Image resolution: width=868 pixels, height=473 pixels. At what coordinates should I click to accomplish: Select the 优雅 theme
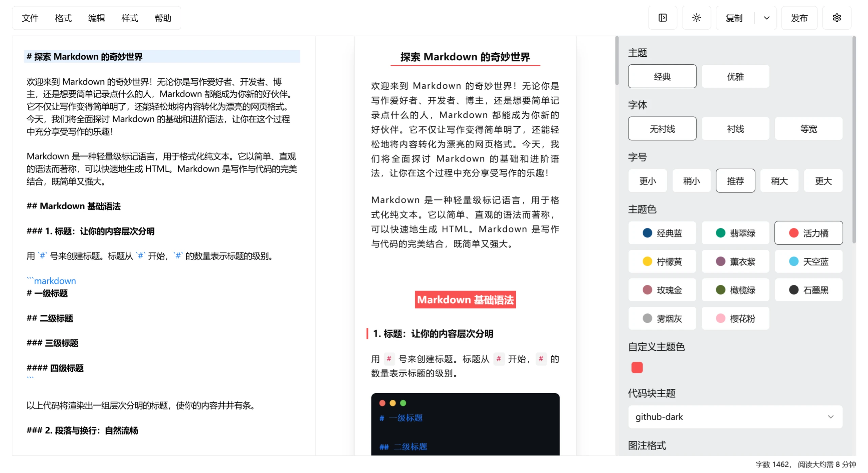pyautogui.click(x=735, y=76)
